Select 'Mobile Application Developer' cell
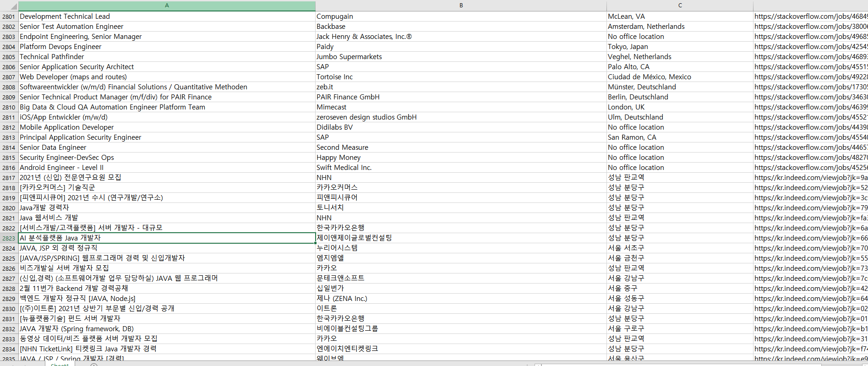The height and width of the screenshot is (366, 868). 167,127
